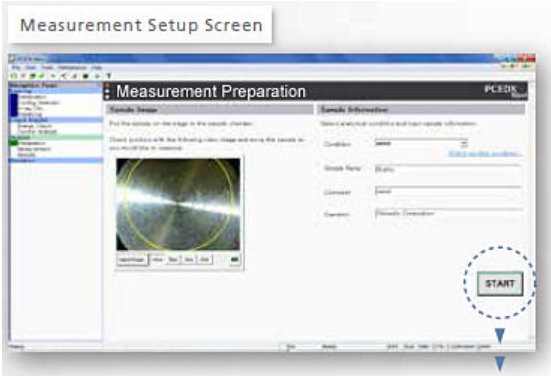Image resolution: width=551 pixels, height=377 pixels.
Task: Click the funnel-shaped filter icon in toolbar
Action: (x=109, y=76)
